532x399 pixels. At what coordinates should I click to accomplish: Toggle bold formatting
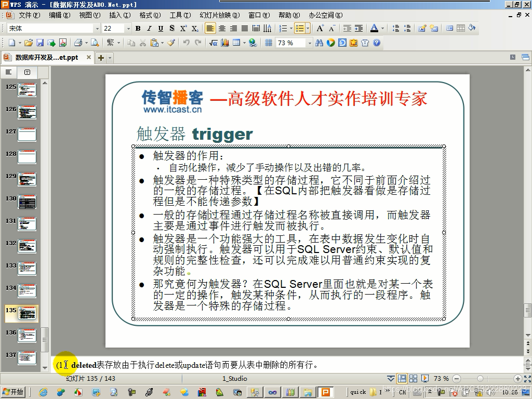pos(138,29)
